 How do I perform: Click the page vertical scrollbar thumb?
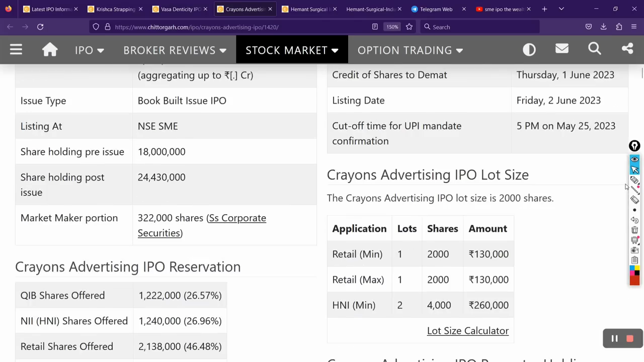(642, 73)
